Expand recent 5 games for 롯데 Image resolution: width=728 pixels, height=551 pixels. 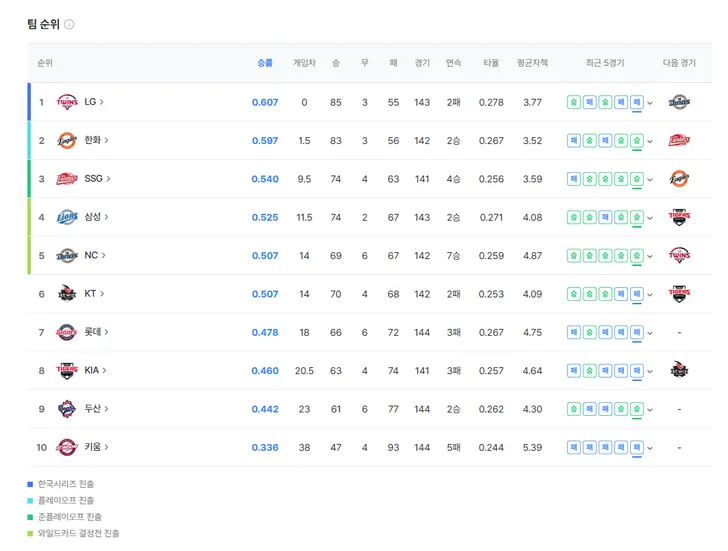[650, 333]
